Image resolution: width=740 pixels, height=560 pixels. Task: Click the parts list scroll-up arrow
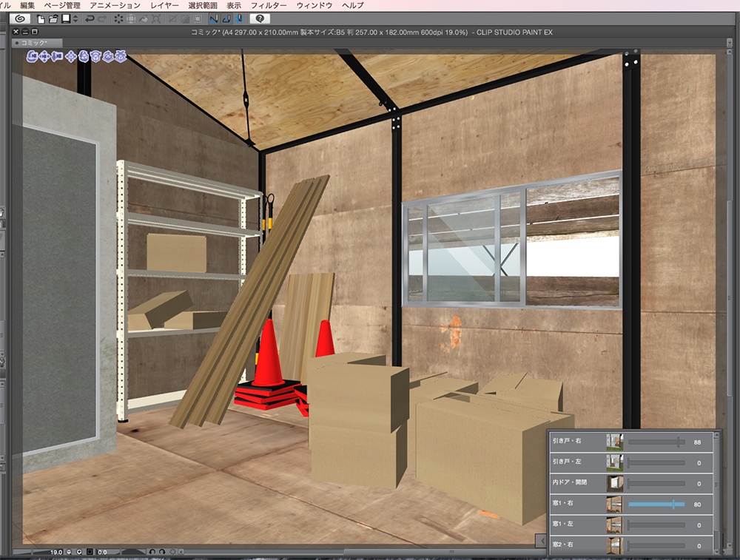[x=717, y=435]
